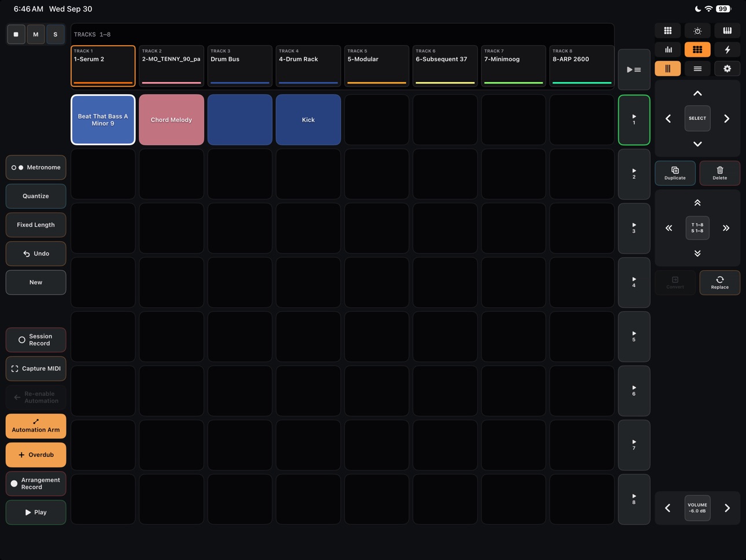Launch scene 6
The image size is (746, 560).
pyautogui.click(x=634, y=391)
